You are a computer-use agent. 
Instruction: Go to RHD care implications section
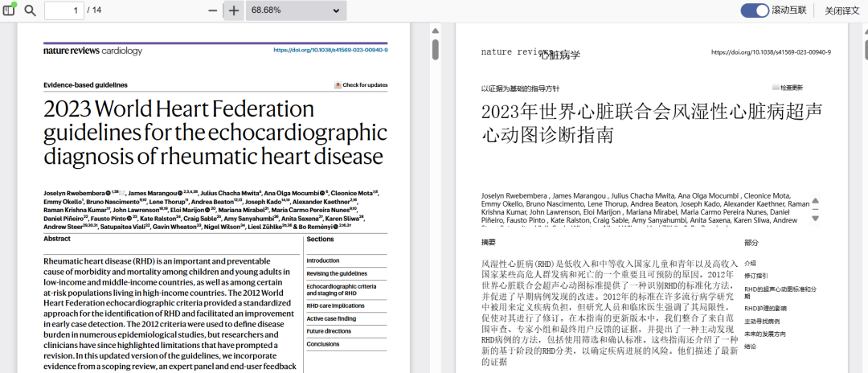coord(335,305)
